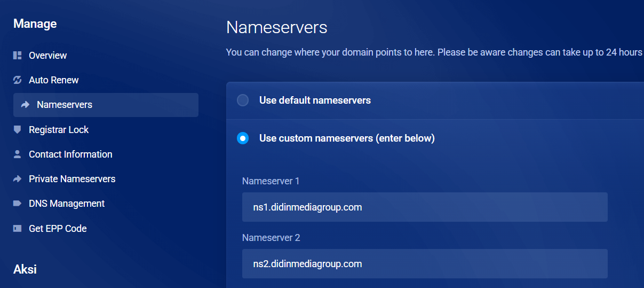
Task: Click the Private Nameservers arrow icon
Action: [17, 179]
